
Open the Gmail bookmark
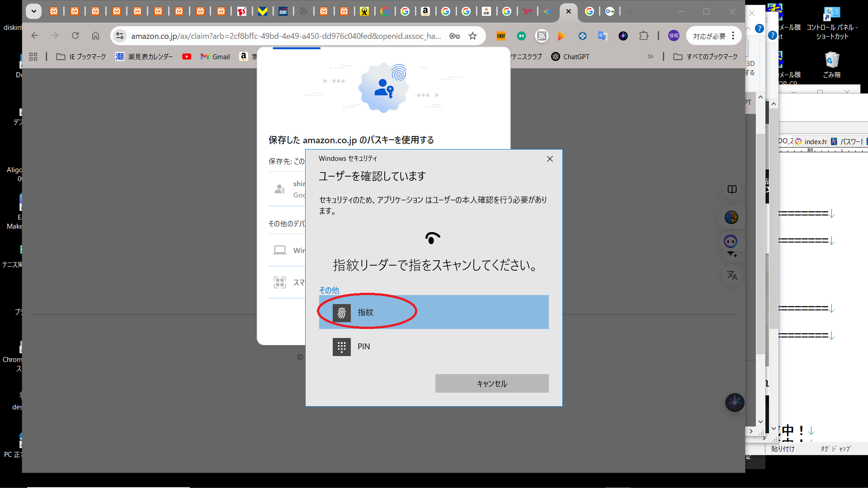(x=215, y=56)
